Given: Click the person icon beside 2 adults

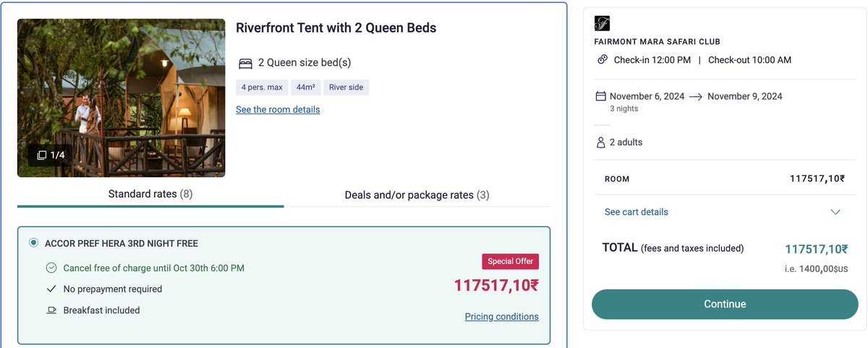Looking at the screenshot, I should (600, 143).
